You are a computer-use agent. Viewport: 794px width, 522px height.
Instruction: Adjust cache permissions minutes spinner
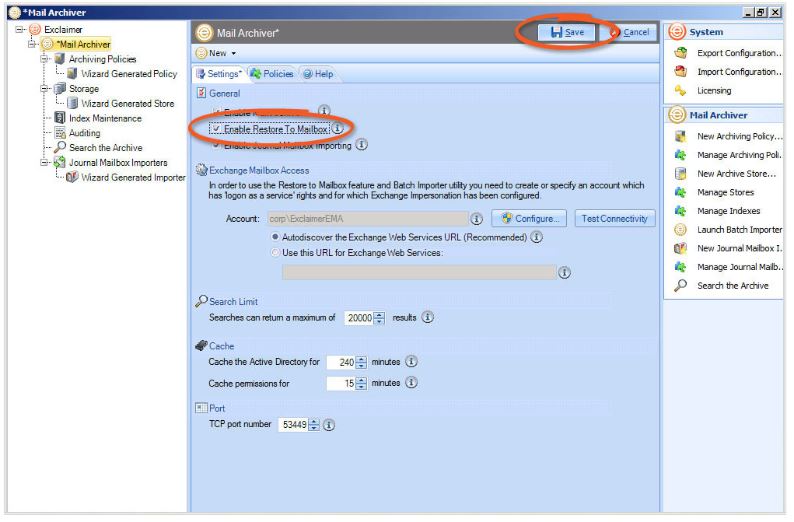pos(361,383)
